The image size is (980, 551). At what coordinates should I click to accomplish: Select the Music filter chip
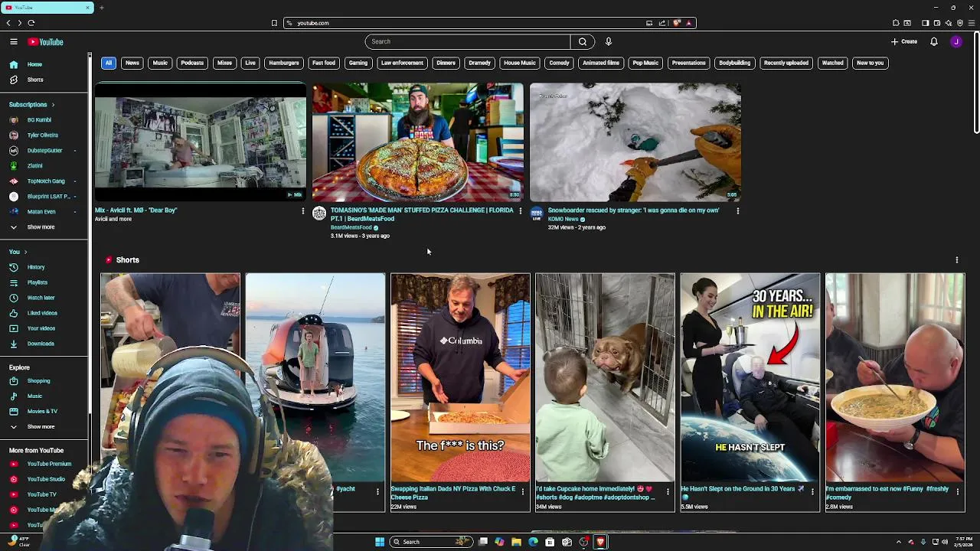click(x=160, y=63)
